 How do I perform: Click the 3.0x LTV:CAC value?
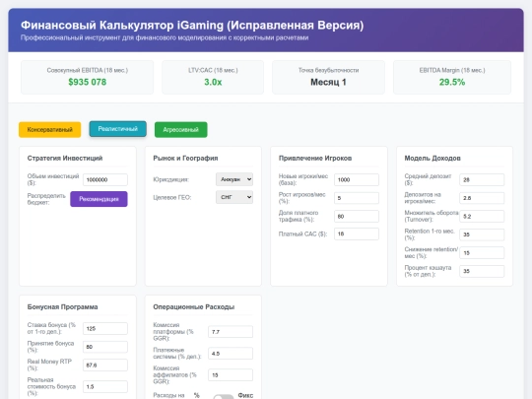pos(213,82)
